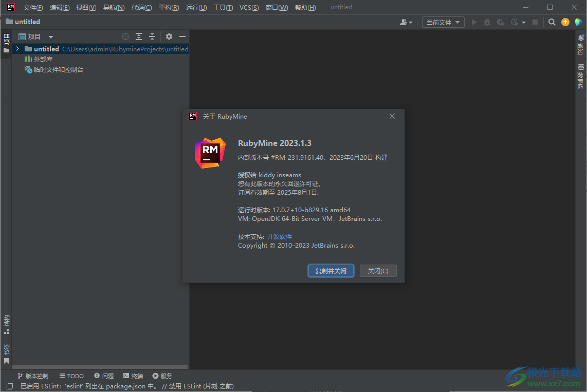Viewport: 587px width, 392px height.
Task: Select 临时文件和控制台 in project tree
Action: pyautogui.click(x=58, y=69)
